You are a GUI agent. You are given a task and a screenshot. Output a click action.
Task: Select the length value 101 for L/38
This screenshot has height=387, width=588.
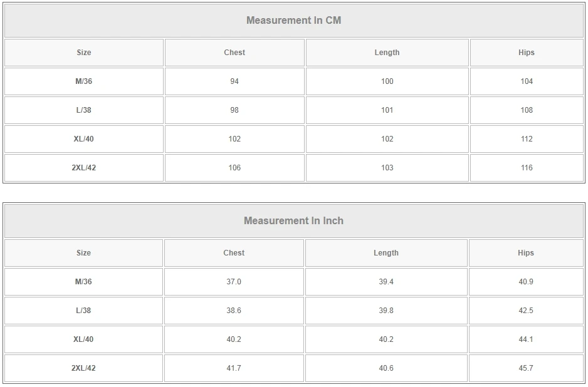pyautogui.click(x=387, y=110)
